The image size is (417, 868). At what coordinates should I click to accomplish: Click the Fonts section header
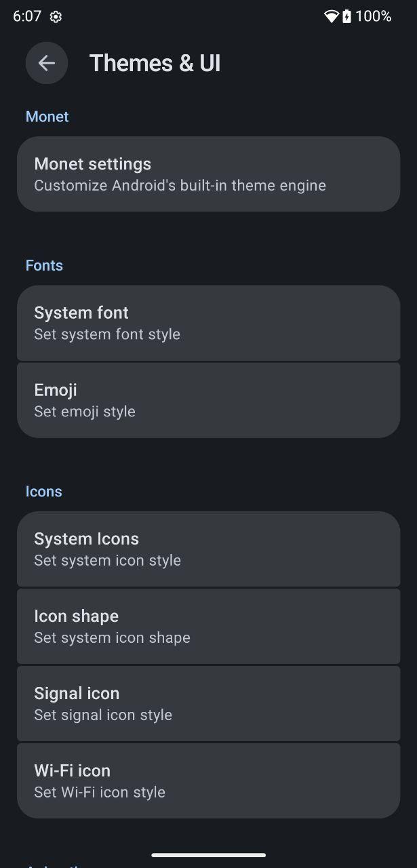44,265
